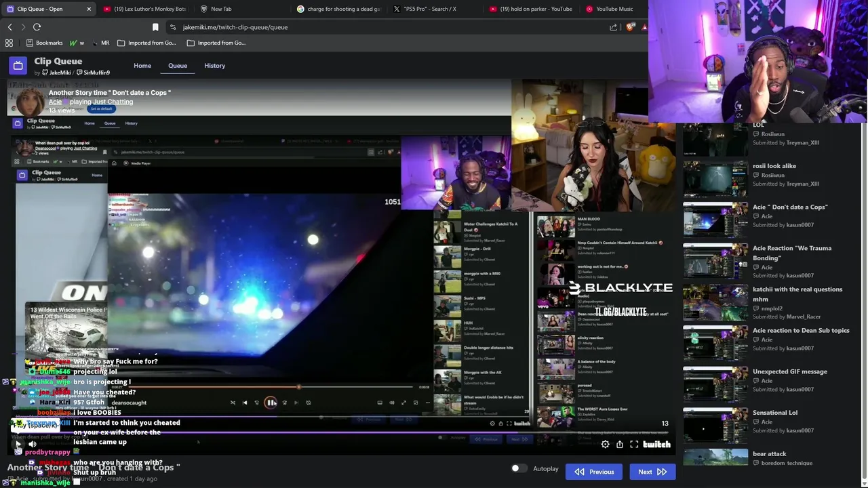Click 'Sensational Lol' title text
Screen dimensions: 868x488
775,413
